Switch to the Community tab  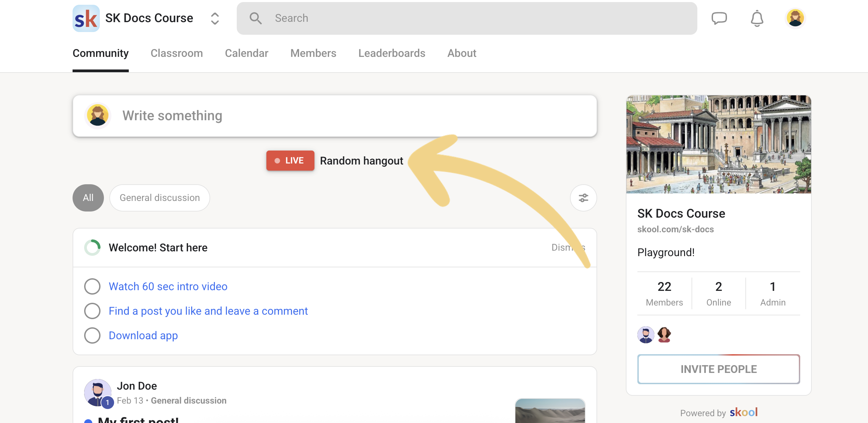(x=100, y=53)
